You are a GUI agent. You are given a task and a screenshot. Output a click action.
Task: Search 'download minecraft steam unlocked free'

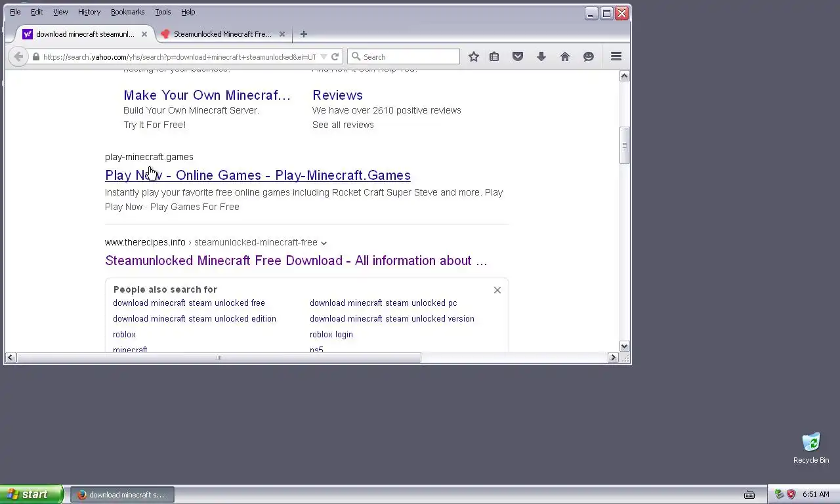point(189,303)
